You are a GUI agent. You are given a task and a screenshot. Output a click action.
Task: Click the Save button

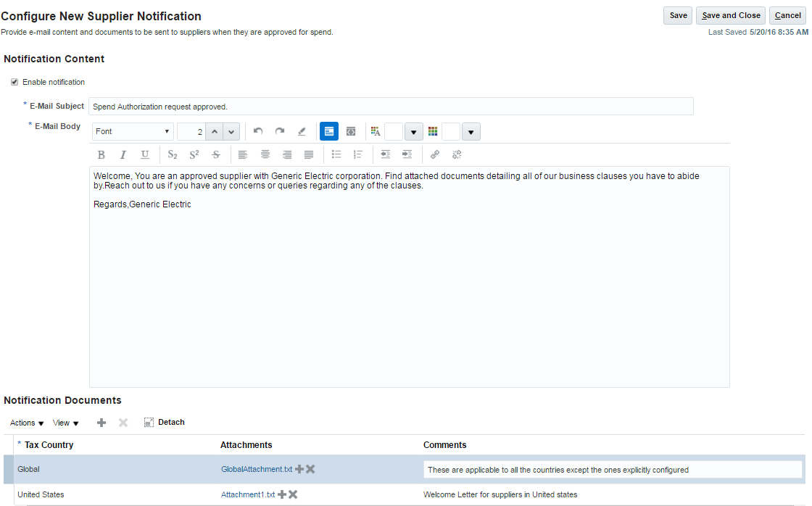click(678, 15)
